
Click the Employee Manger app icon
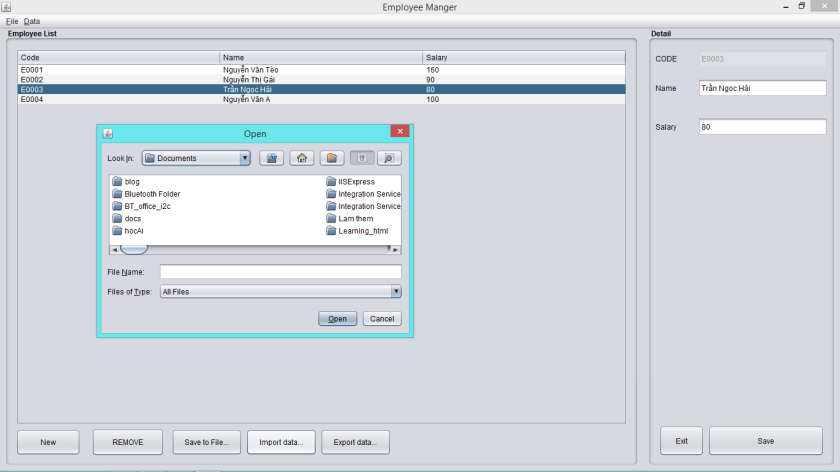tap(6, 7)
